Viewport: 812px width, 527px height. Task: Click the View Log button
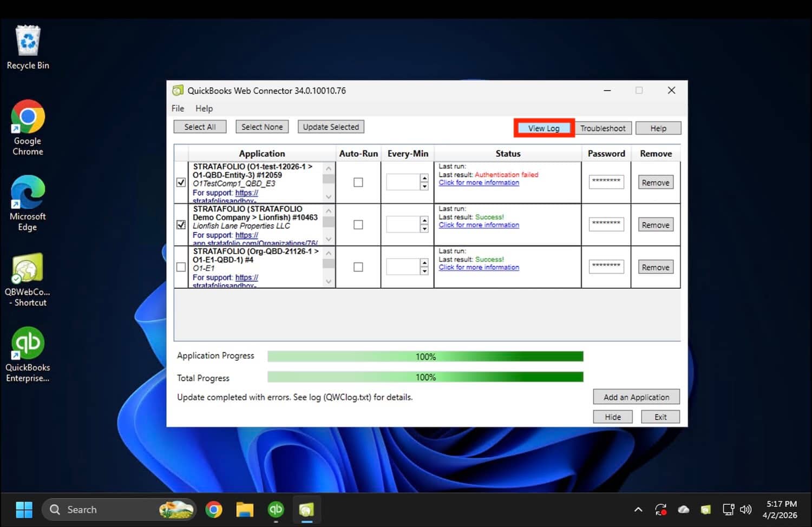pyautogui.click(x=543, y=128)
